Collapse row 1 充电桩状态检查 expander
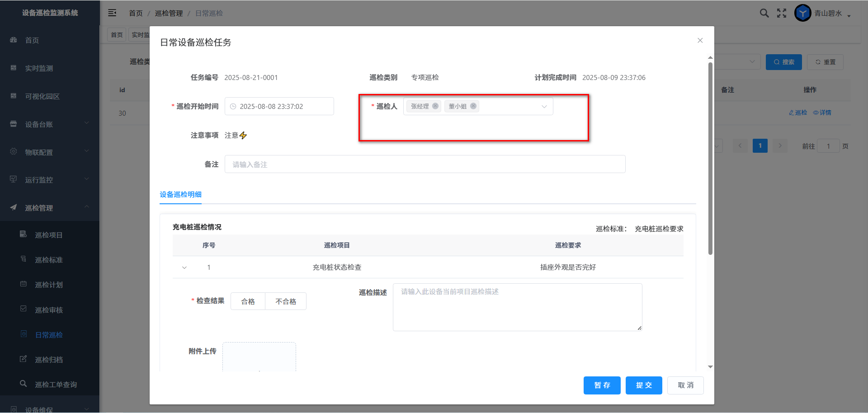Image resolution: width=868 pixels, height=413 pixels. pos(184,268)
